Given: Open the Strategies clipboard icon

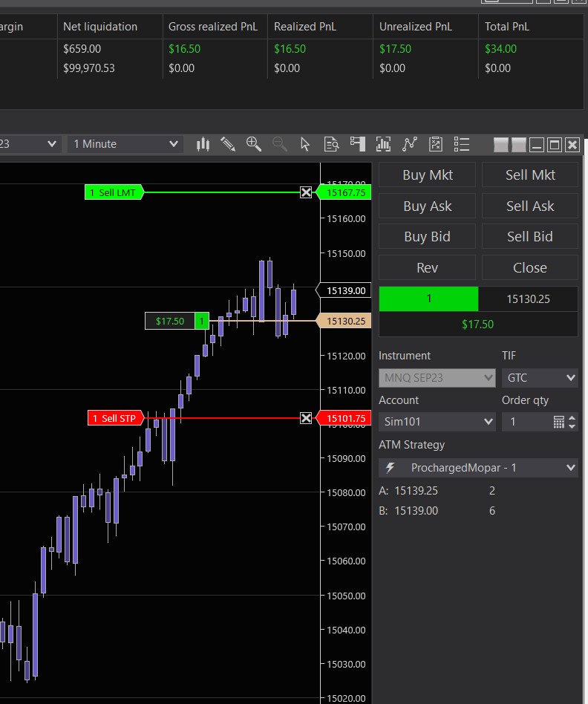Looking at the screenshot, I should coord(435,144).
